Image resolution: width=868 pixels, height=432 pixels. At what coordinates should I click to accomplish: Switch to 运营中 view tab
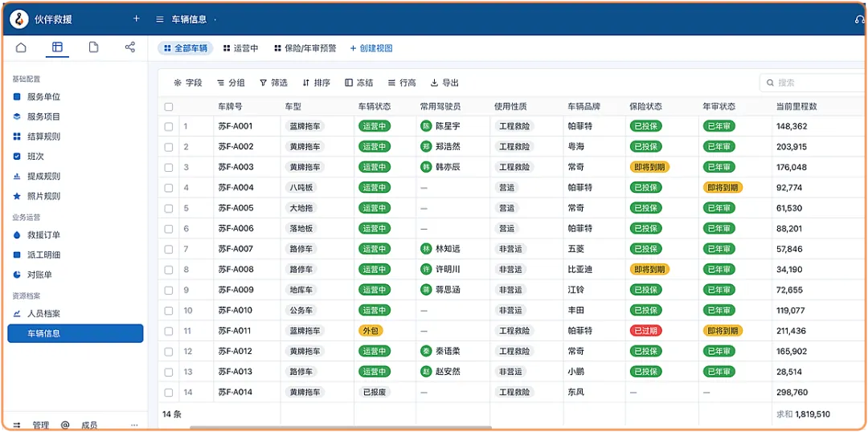tap(241, 48)
